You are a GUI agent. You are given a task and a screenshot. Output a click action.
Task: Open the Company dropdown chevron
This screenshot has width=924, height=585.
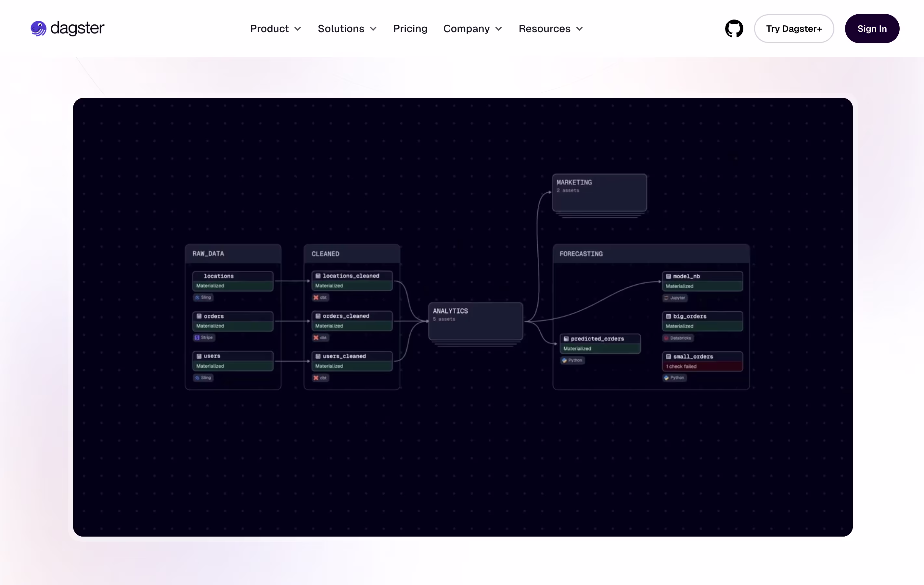tap(498, 29)
